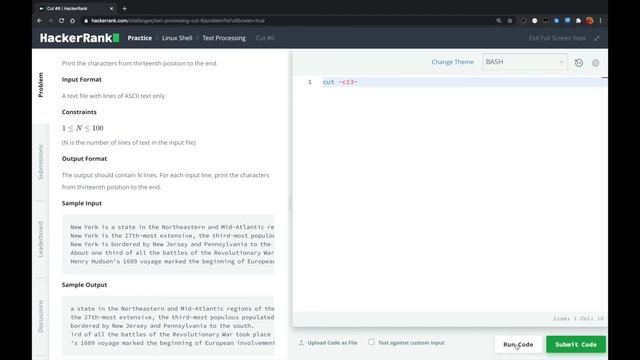Open the Chrome three-dot menu

click(600, 20)
